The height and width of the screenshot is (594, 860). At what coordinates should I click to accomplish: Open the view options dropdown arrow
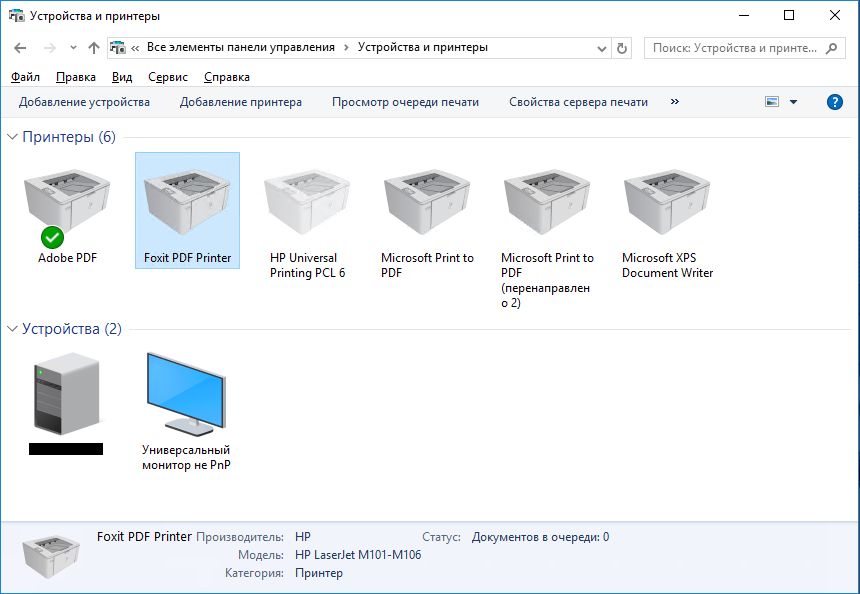click(x=793, y=102)
